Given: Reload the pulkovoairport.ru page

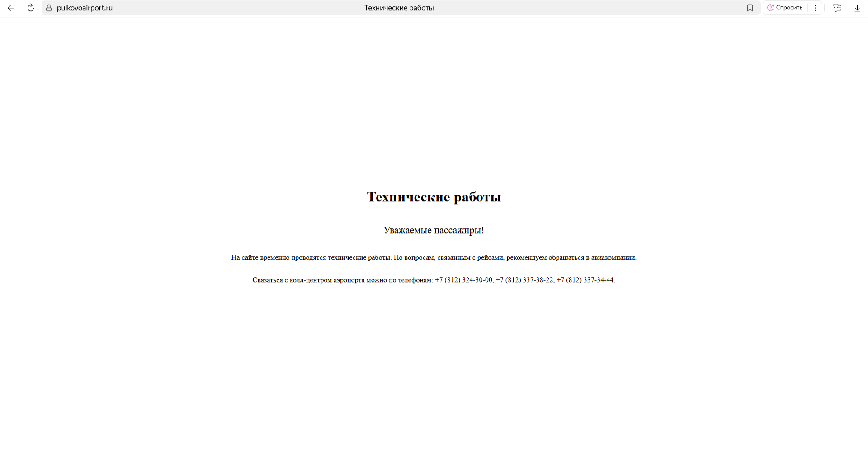Looking at the screenshot, I should tap(30, 8).
